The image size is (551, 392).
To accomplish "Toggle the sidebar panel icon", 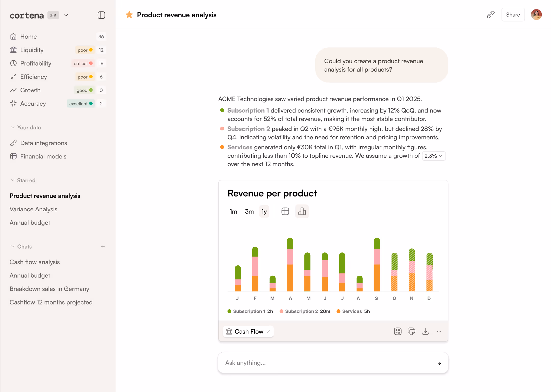I will pyautogui.click(x=101, y=15).
